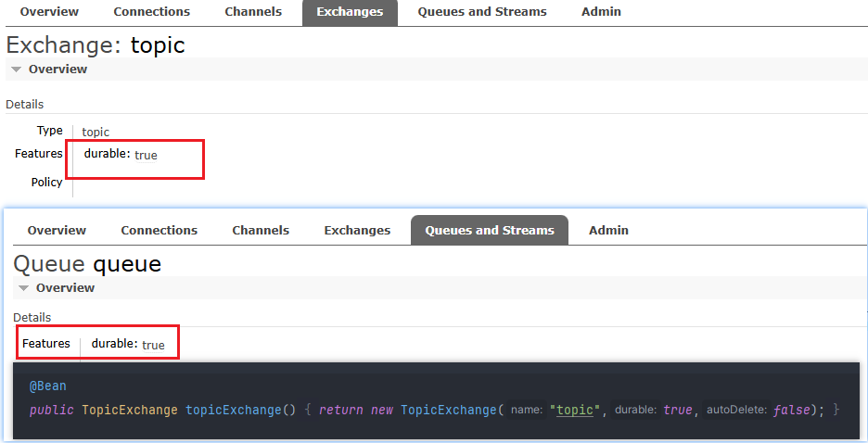Collapse the Queue Overview section triangle

coord(24,288)
